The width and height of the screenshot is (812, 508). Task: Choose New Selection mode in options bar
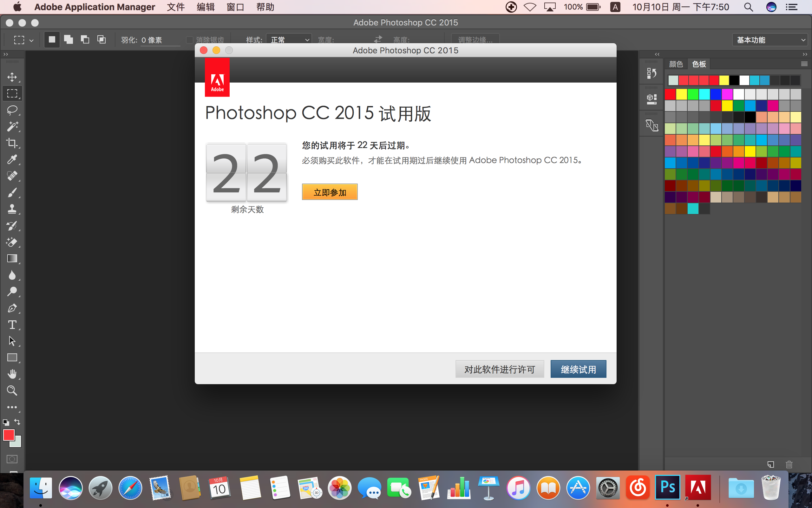(x=52, y=40)
